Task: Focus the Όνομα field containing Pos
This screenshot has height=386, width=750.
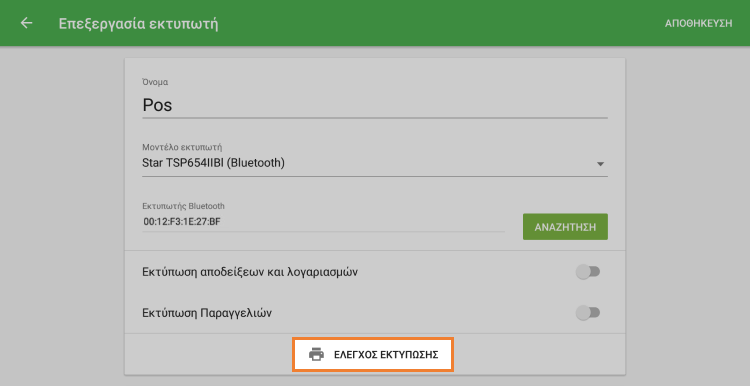Action: (x=375, y=105)
